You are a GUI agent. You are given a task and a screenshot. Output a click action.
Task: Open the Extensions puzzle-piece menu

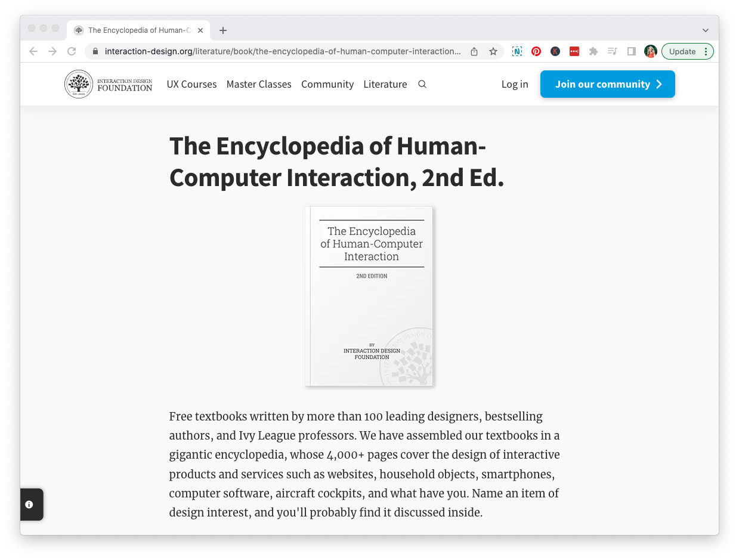[x=593, y=51]
